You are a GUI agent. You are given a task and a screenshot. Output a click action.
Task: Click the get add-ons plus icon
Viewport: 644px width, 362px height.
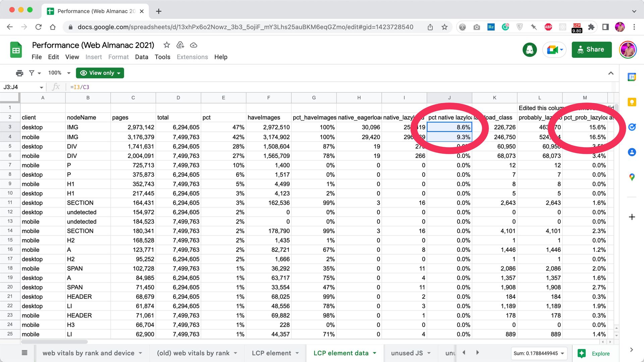632,217
